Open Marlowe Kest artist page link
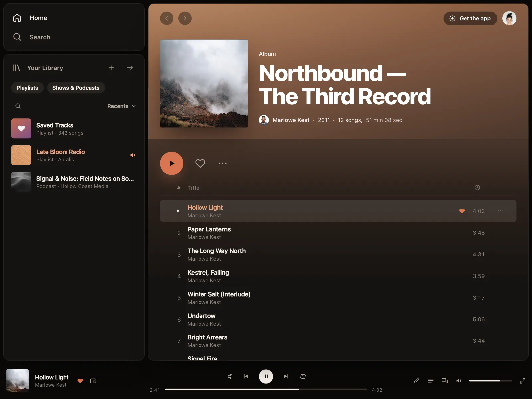Screen dimensions: 532x399 tap(291, 120)
